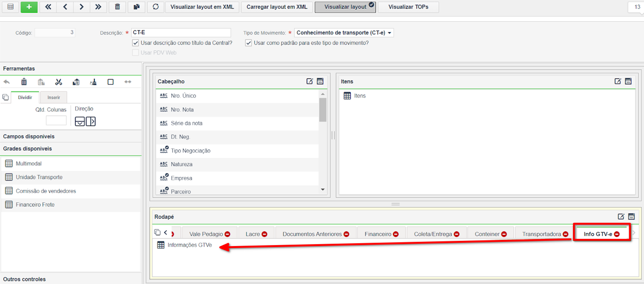Select the scissors cut tool in Ferramentas
Image resolution: width=644 pixels, height=284 pixels.
[58, 82]
